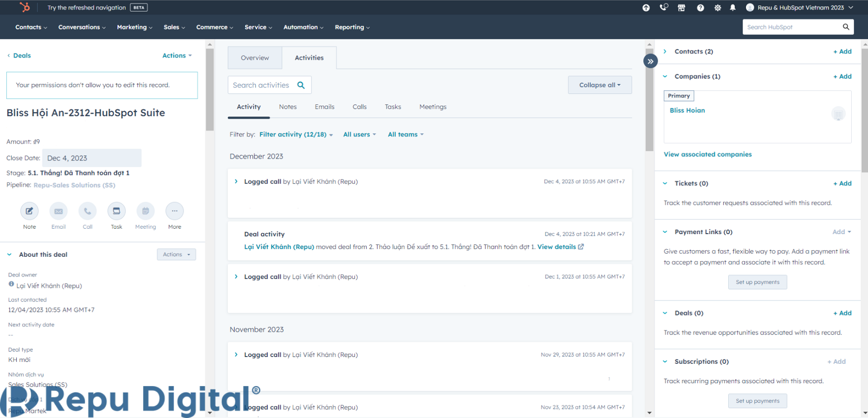Click the Meeting action icon

(146, 211)
